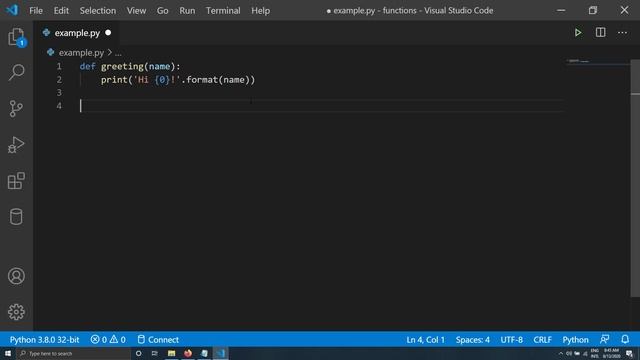The height and width of the screenshot is (360, 640).
Task: Open the Go menu
Action: click(162, 11)
